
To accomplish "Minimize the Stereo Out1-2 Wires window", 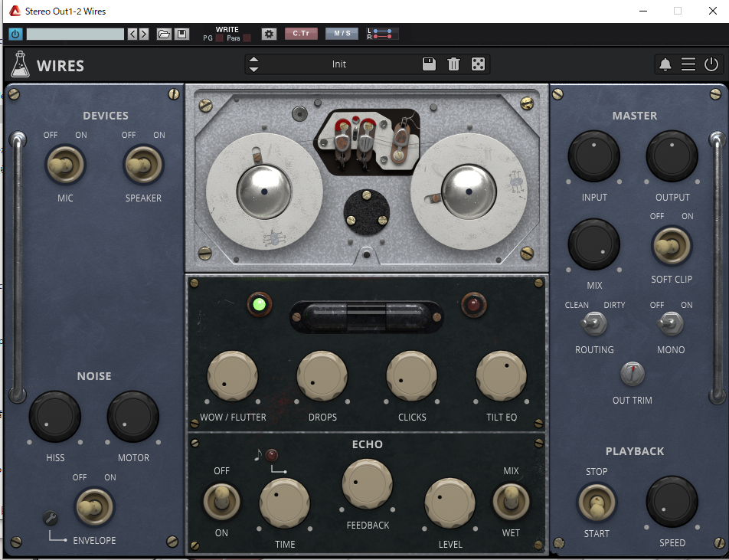I will 643,11.
